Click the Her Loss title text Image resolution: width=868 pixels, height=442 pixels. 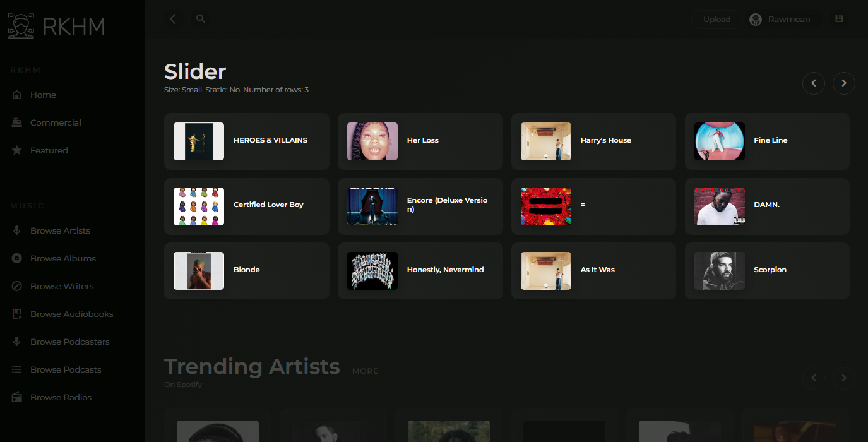click(x=422, y=140)
